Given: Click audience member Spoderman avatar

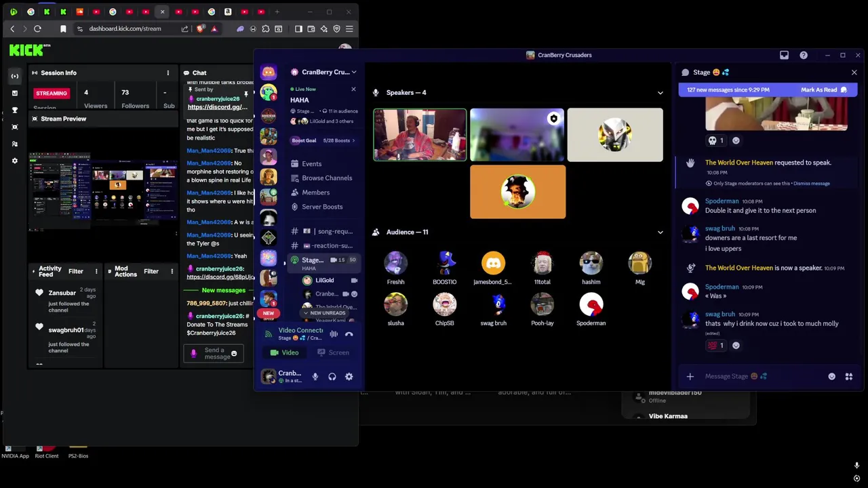Looking at the screenshot, I should (x=591, y=305).
